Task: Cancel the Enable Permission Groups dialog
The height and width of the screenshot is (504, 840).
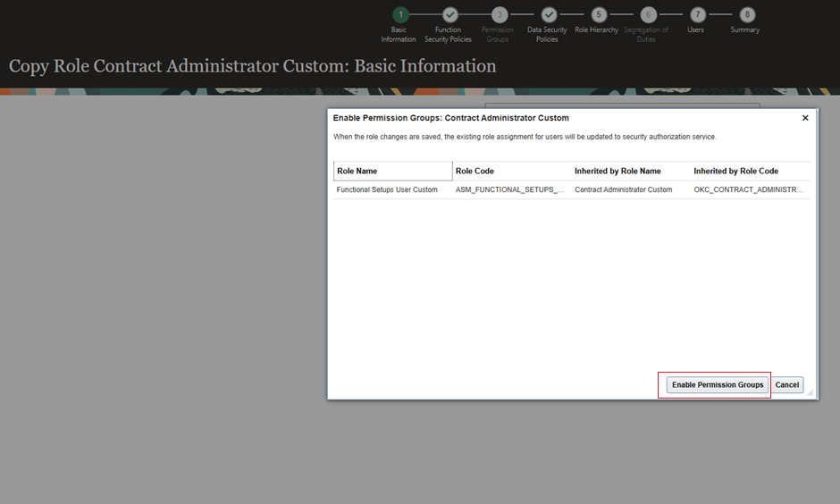Action: (x=786, y=384)
